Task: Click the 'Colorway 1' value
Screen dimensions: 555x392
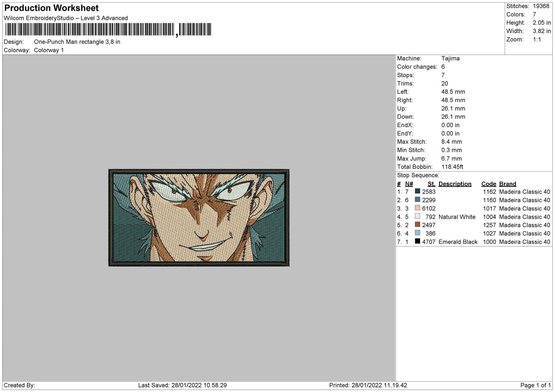Action: pyautogui.click(x=49, y=50)
